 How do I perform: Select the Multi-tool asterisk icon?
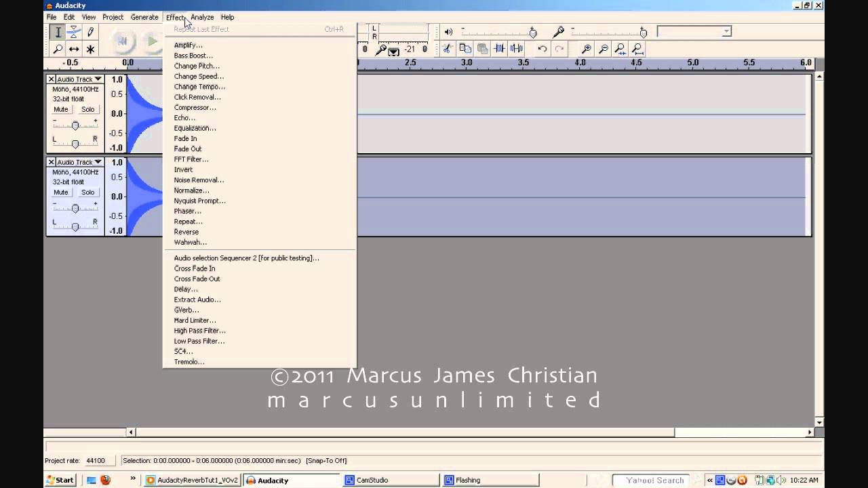click(90, 49)
